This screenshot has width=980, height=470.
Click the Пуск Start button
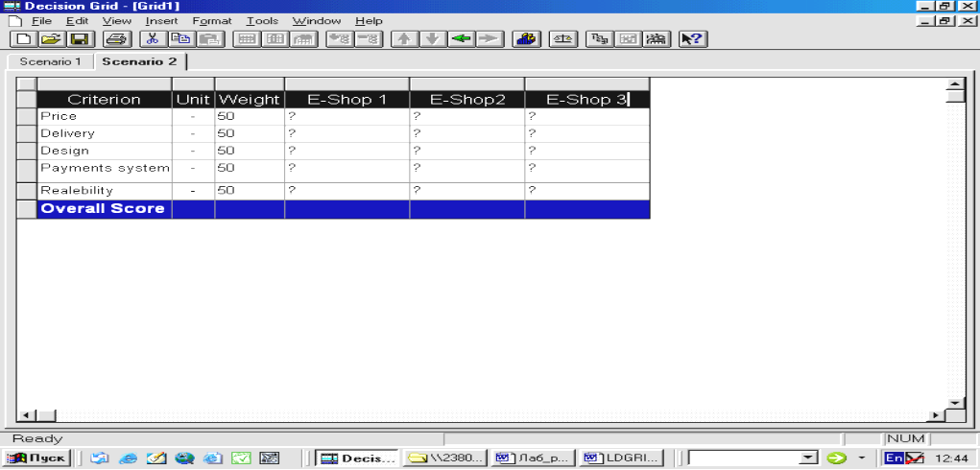tap(38, 458)
